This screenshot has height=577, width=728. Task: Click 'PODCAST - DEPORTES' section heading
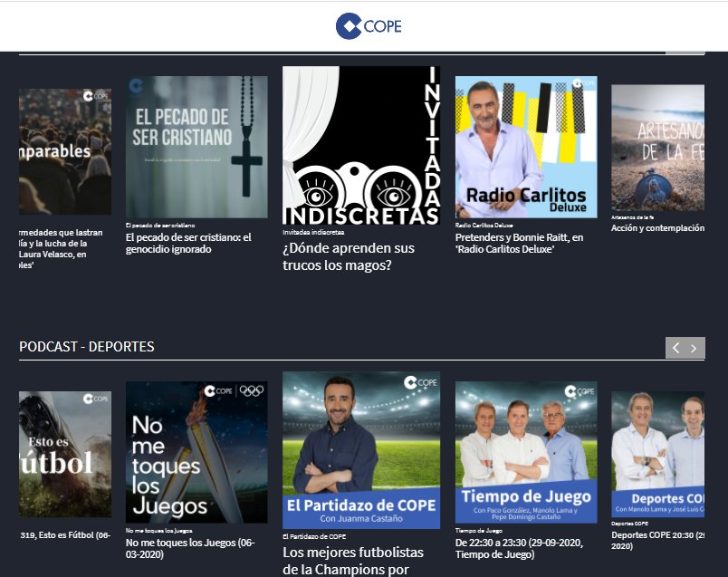[87, 347]
